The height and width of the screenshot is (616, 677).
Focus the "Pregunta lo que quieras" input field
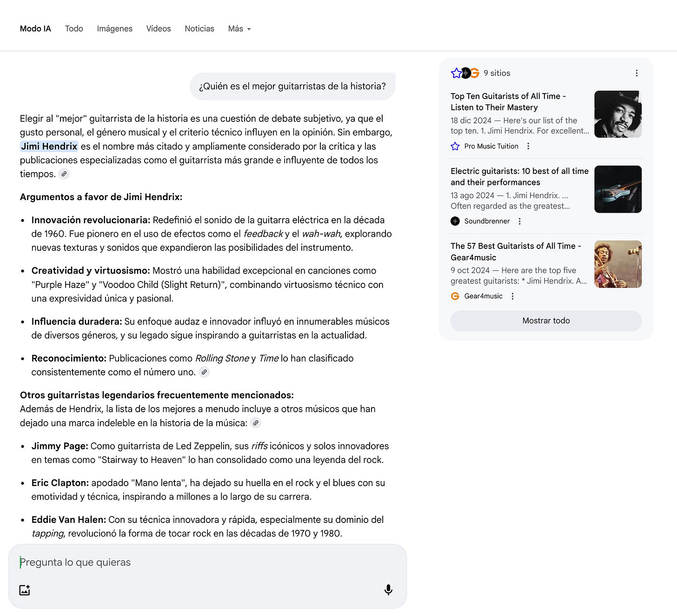pyautogui.click(x=207, y=562)
